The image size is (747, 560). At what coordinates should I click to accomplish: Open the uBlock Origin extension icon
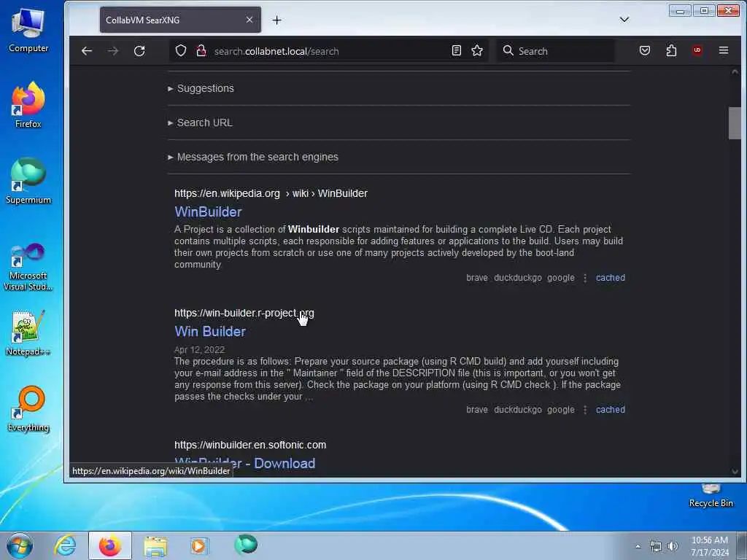(x=697, y=50)
